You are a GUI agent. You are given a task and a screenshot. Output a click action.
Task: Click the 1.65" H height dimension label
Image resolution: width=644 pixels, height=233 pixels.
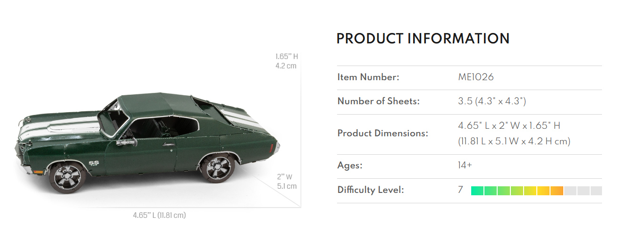point(287,57)
